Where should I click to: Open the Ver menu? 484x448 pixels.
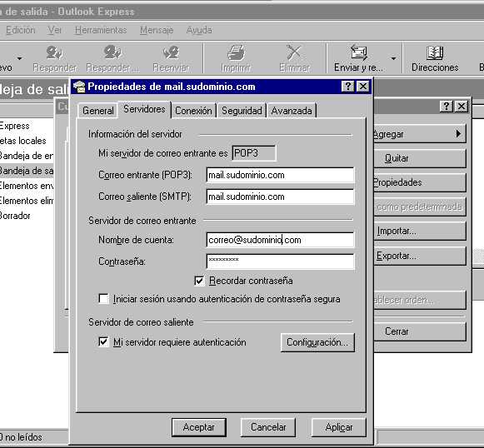(x=55, y=30)
